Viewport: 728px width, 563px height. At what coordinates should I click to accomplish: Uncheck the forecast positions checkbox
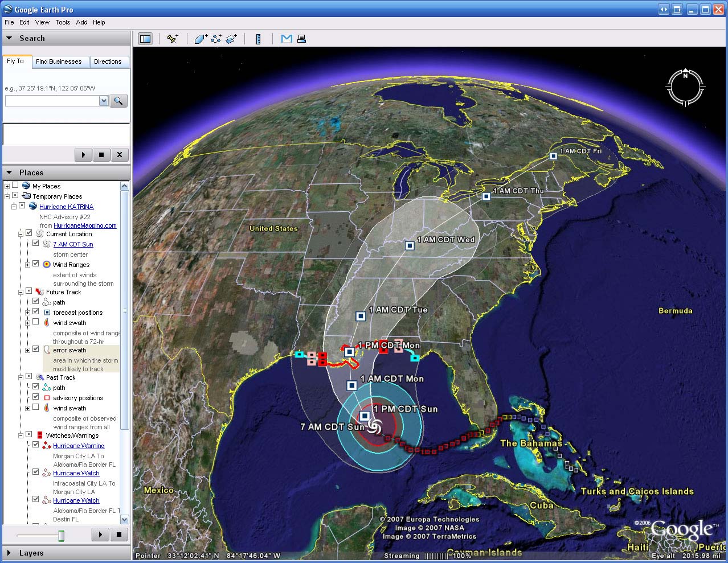click(x=36, y=311)
